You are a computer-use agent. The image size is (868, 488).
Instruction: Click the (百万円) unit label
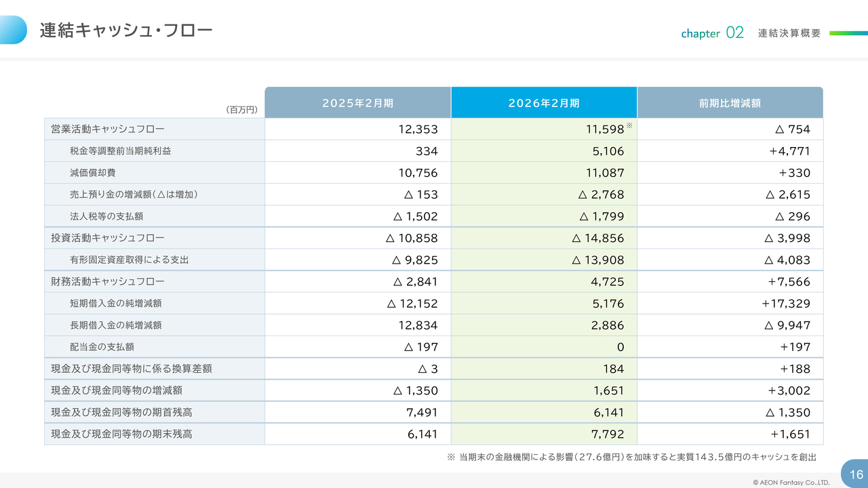242,110
